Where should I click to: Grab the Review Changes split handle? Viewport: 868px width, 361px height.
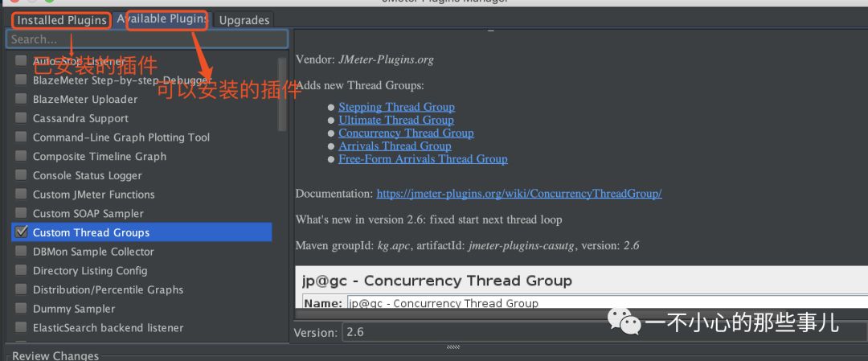click(452, 347)
